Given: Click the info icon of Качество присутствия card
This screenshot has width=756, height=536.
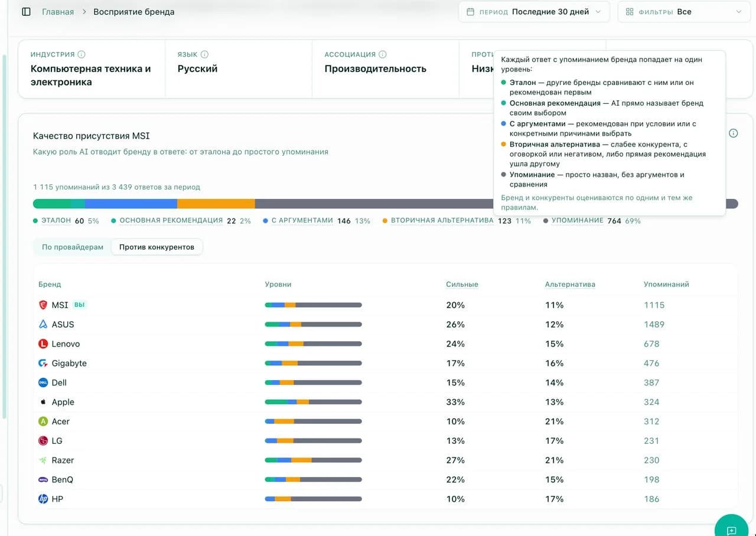Looking at the screenshot, I should pos(734,133).
